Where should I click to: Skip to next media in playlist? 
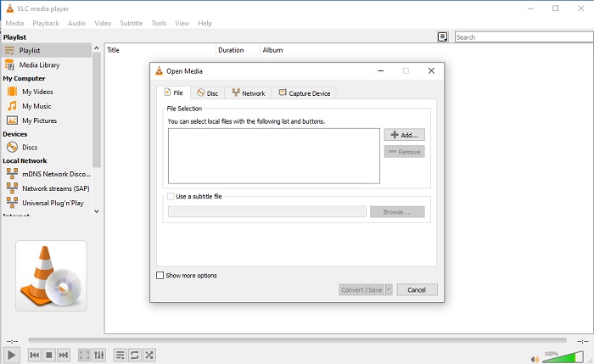pyautogui.click(x=64, y=355)
